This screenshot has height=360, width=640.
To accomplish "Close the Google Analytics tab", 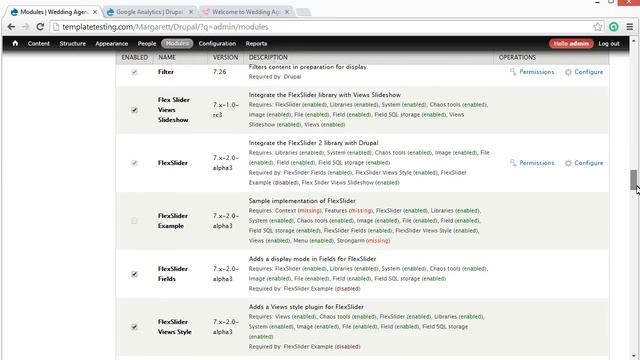I will point(191,12).
